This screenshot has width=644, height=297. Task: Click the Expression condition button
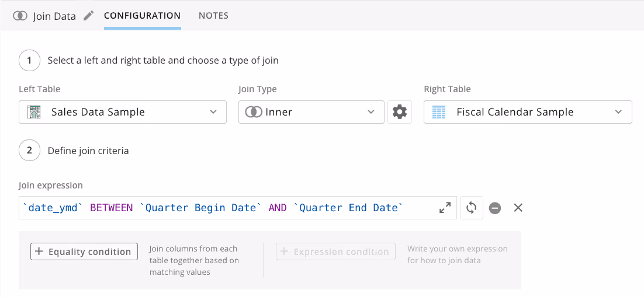pyautogui.click(x=335, y=251)
